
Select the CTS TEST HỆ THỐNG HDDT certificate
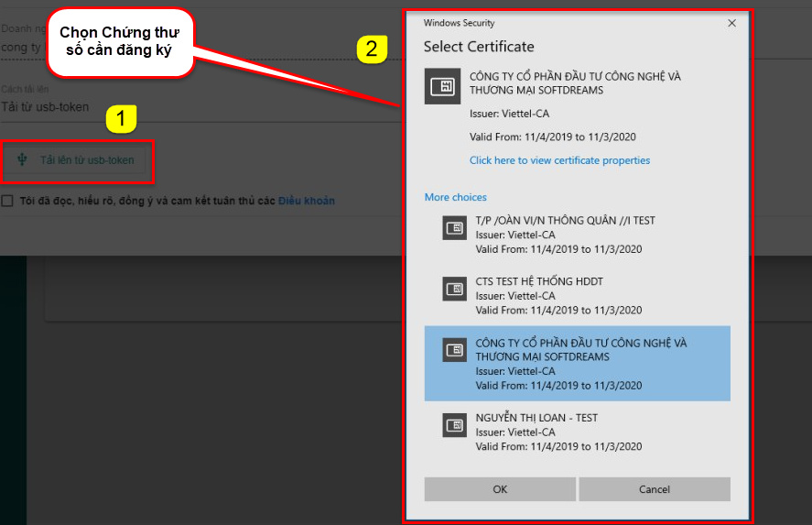[x=578, y=295]
